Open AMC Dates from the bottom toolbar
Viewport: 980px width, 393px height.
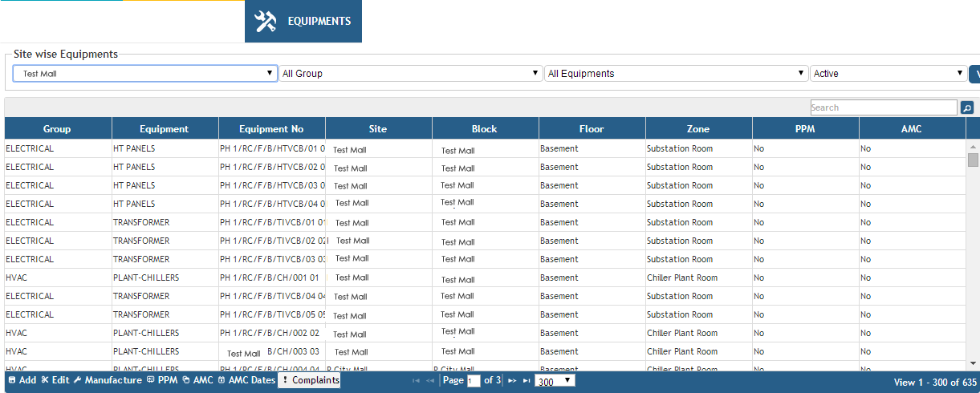(246, 380)
